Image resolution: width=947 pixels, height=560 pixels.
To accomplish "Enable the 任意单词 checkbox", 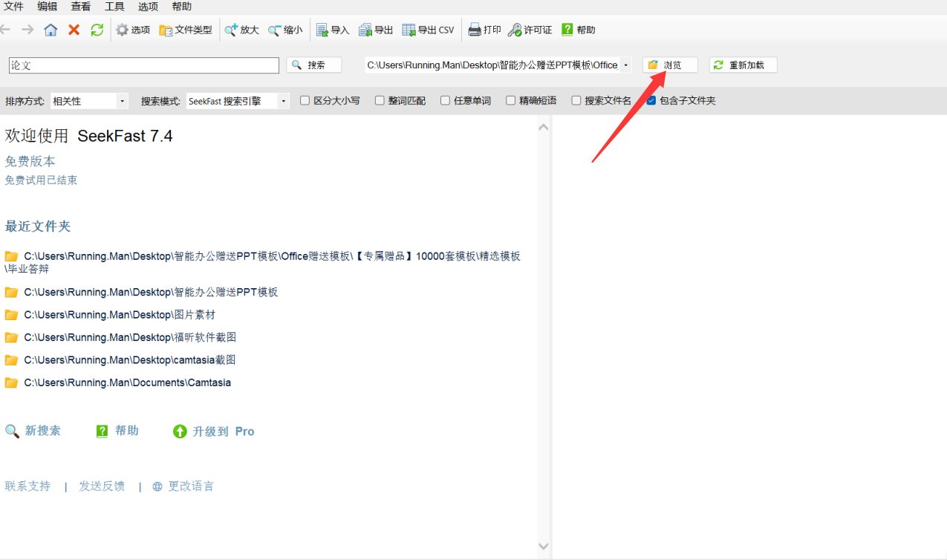I will point(445,100).
